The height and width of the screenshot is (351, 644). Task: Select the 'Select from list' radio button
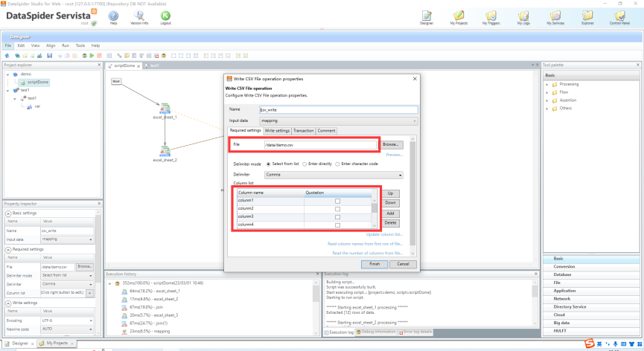(268, 164)
